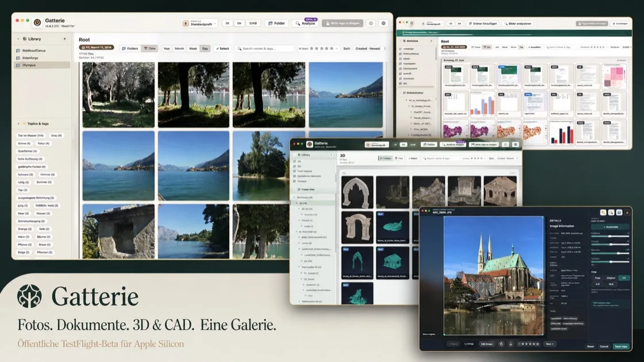644x362 pixels.
Task: Click Write tags to images in main window
Action: [x=343, y=24]
